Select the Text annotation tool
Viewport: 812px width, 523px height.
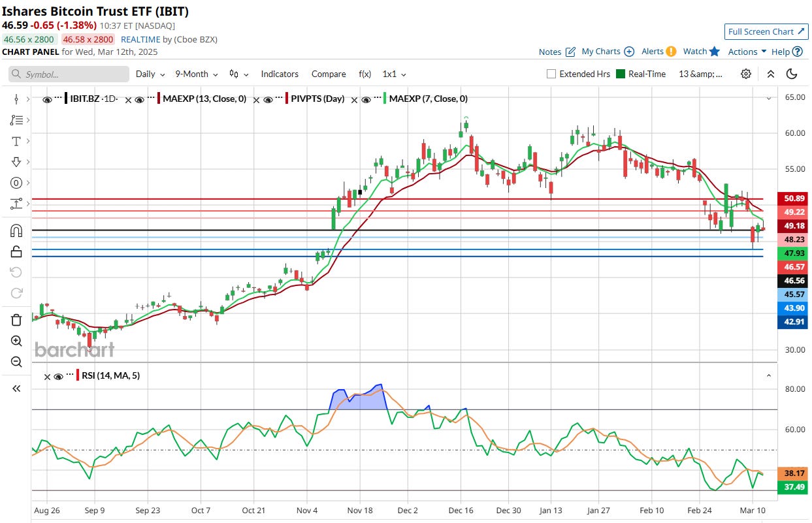pos(16,141)
